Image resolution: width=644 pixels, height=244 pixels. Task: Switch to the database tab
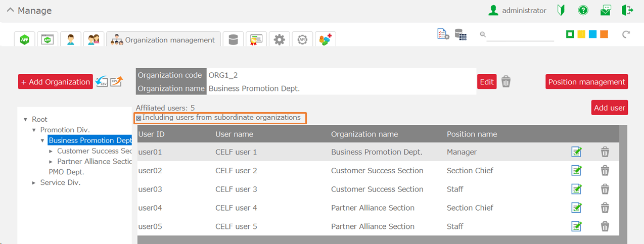tap(233, 39)
